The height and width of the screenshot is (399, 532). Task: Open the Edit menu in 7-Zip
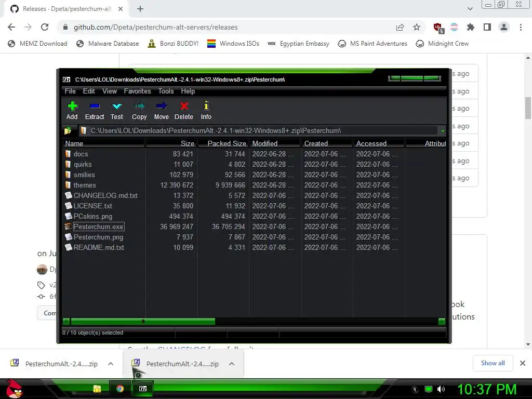pyautogui.click(x=89, y=91)
